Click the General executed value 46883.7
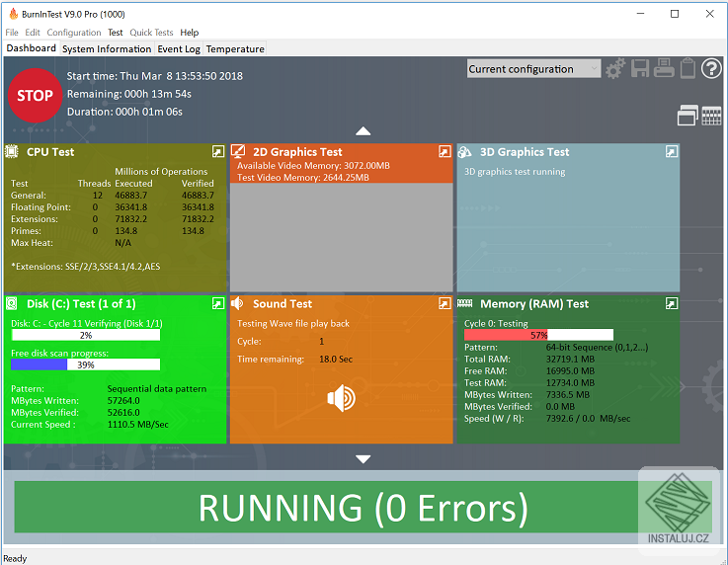728x565 pixels. (131, 196)
